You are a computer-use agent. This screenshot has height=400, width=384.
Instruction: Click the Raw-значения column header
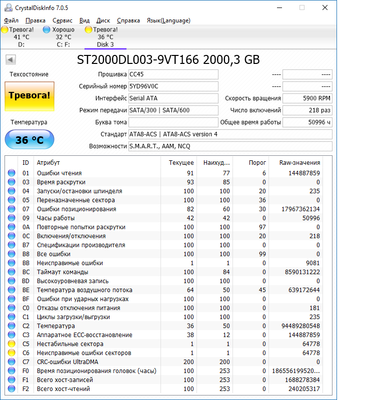point(299,163)
